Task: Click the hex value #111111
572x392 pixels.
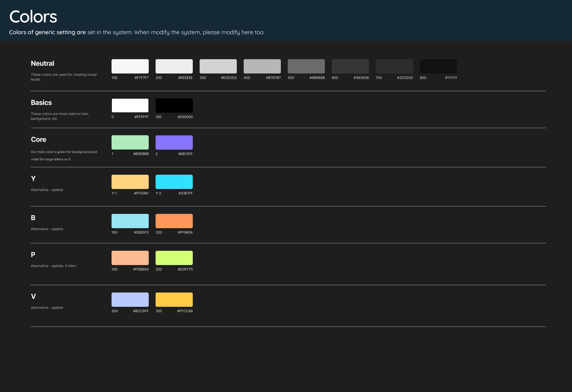Action: (x=451, y=78)
